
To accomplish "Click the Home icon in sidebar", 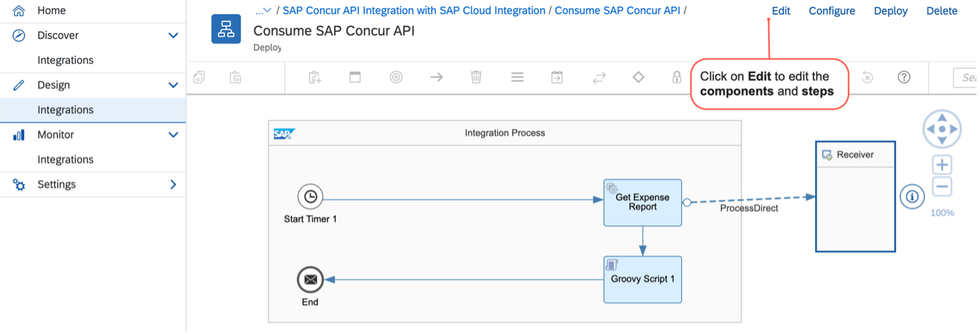I will click(x=19, y=11).
